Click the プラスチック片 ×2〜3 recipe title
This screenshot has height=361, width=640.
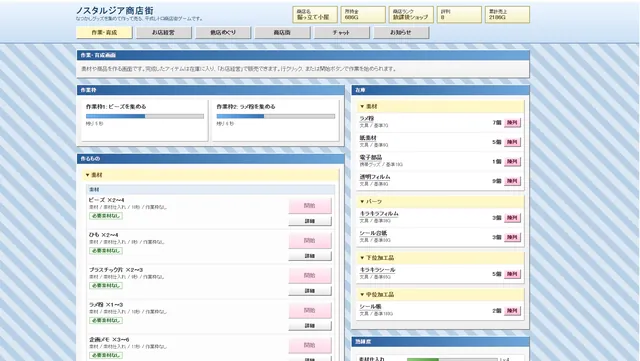click(116, 270)
